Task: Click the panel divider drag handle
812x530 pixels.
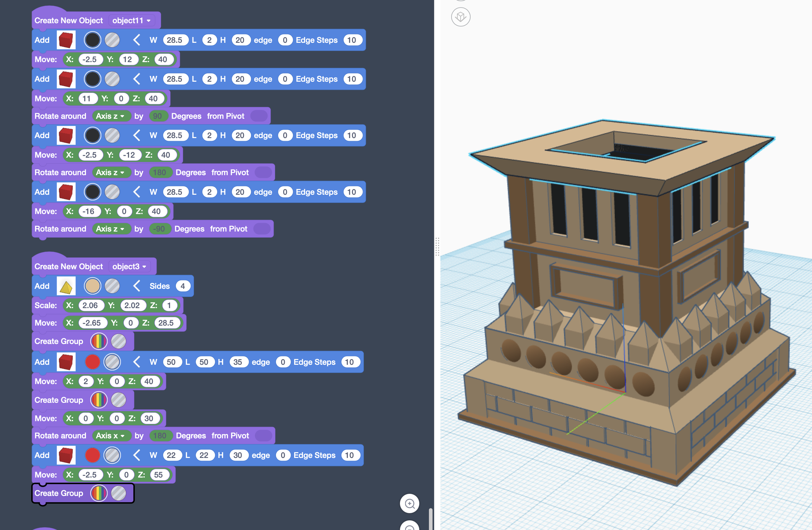Action: point(437,246)
